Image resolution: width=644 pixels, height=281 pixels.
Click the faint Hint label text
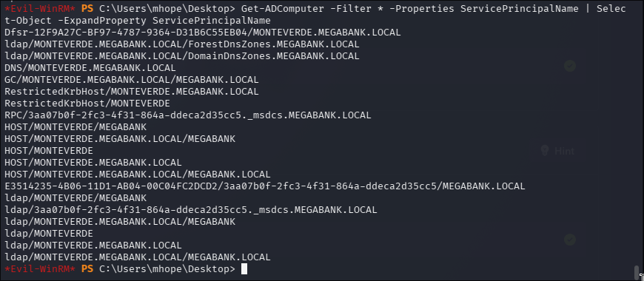pos(564,151)
